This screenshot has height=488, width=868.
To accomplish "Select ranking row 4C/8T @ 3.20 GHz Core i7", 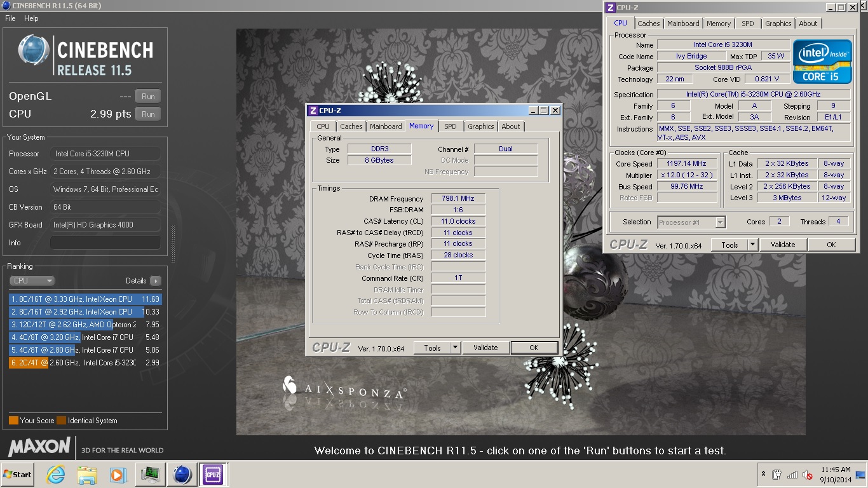I will click(85, 337).
